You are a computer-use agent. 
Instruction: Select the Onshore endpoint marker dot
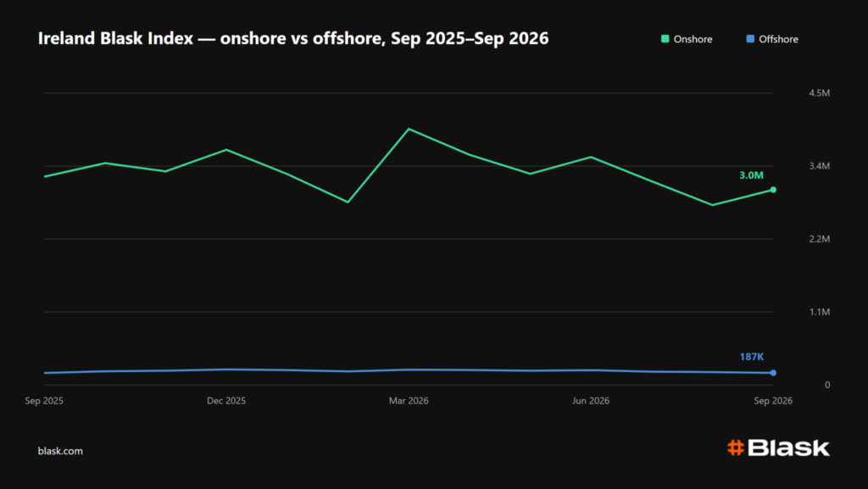tap(773, 190)
